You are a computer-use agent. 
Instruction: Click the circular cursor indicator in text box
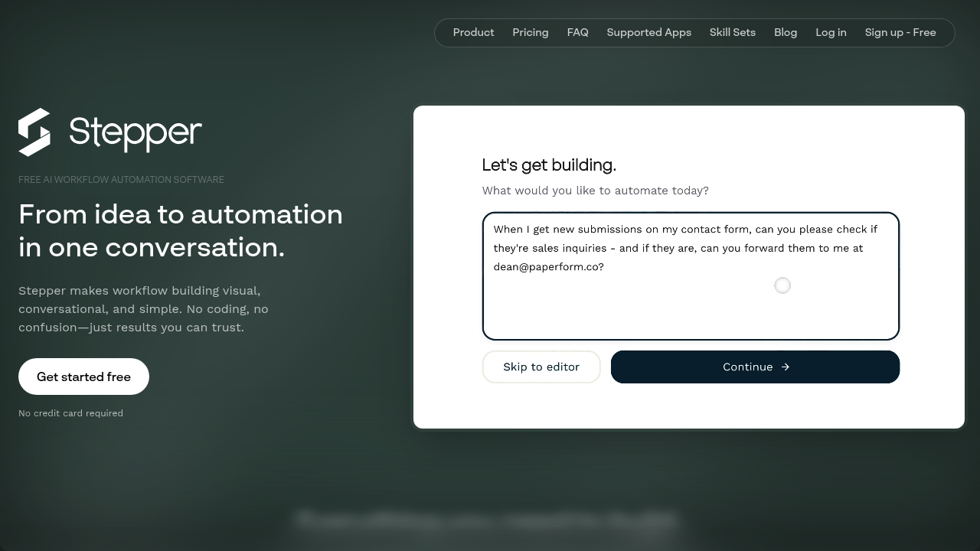[782, 285]
